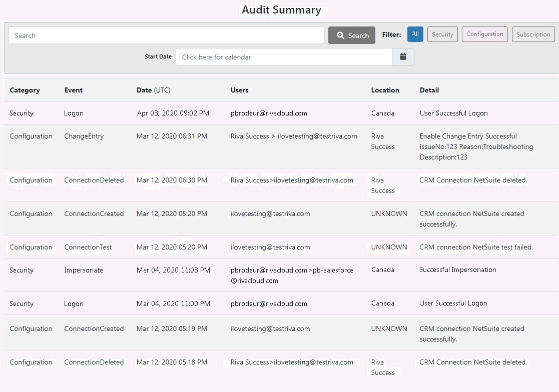Filter audit events by Subscription
The image size is (559, 392).
point(533,34)
